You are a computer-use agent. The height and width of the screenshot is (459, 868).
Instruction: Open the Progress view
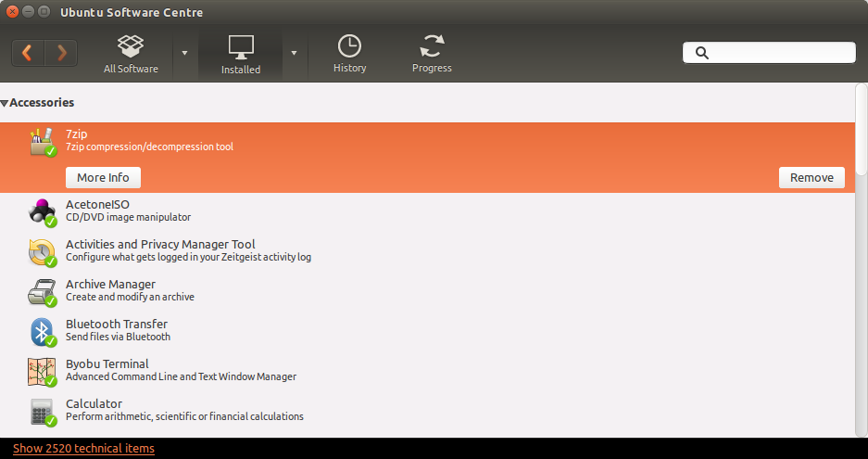[x=432, y=54]
